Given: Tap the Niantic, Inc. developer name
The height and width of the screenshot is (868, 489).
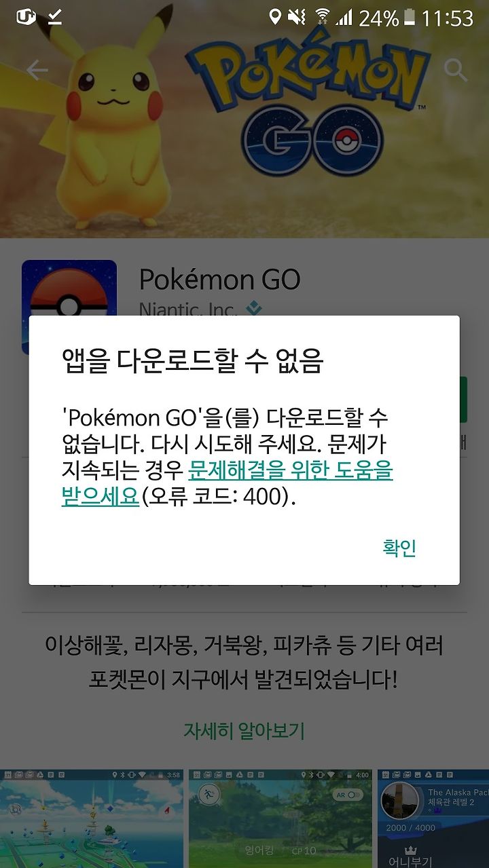Looking at the screenshot, I should (188, 309).
